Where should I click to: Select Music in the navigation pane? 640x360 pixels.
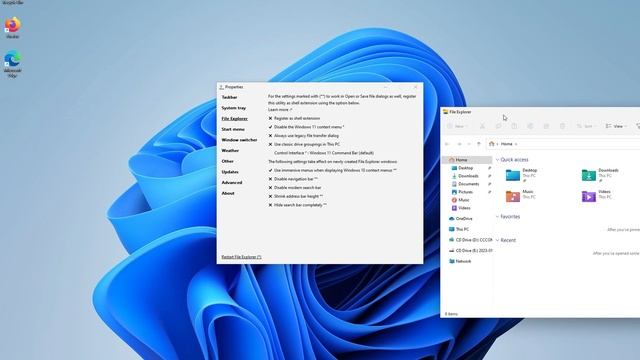tap(460, 200)
